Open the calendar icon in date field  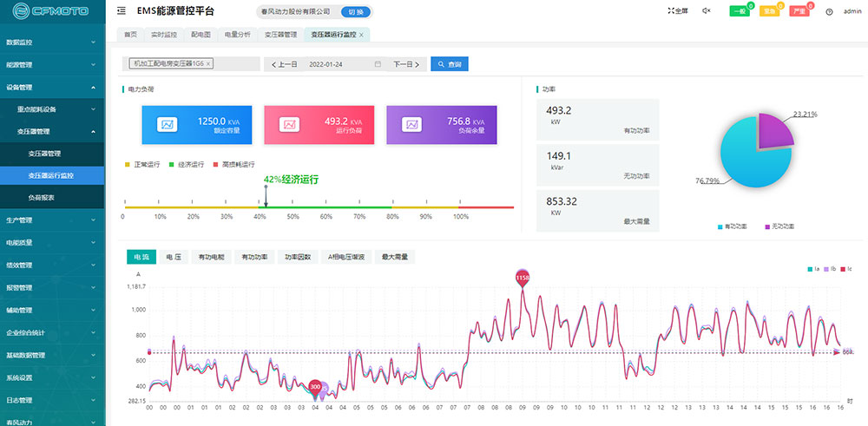tap(378, 64)
